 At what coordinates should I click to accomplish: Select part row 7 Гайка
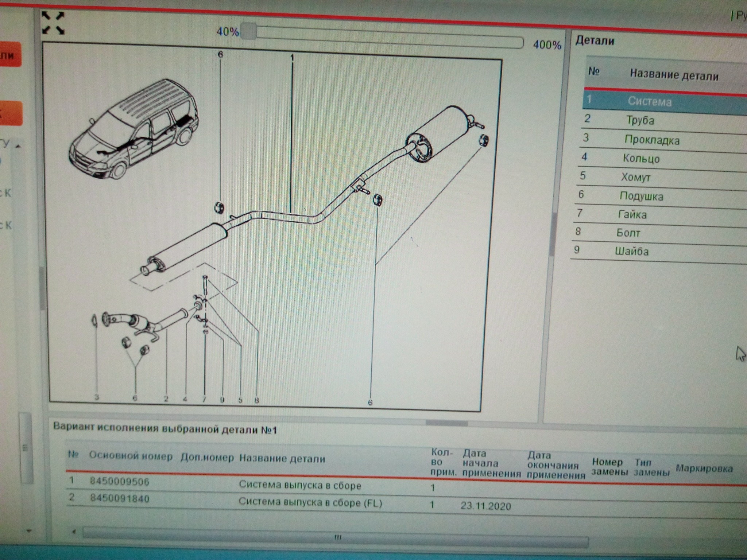pyautogui.click(x=632, y=214)
